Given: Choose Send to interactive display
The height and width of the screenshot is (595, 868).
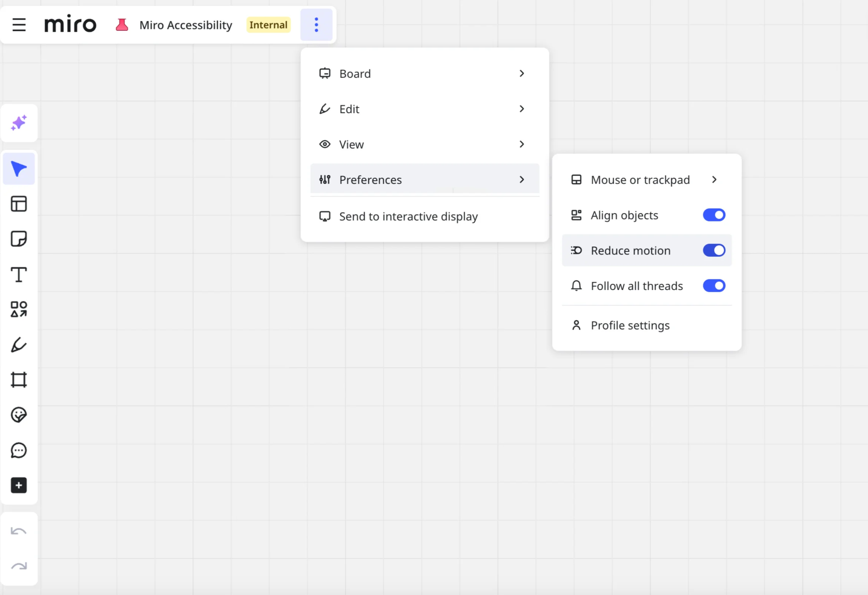Looking at the screenshot, I should pos(408,216).
